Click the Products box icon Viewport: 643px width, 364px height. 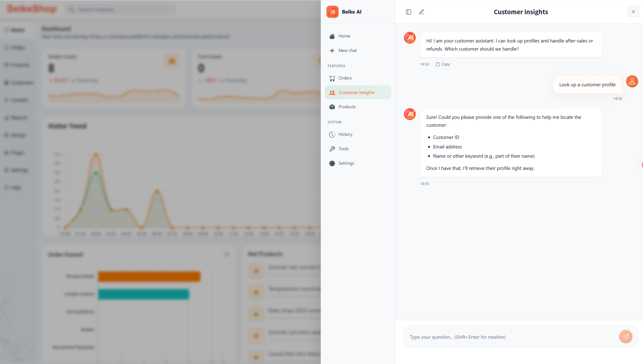(332, 107)
